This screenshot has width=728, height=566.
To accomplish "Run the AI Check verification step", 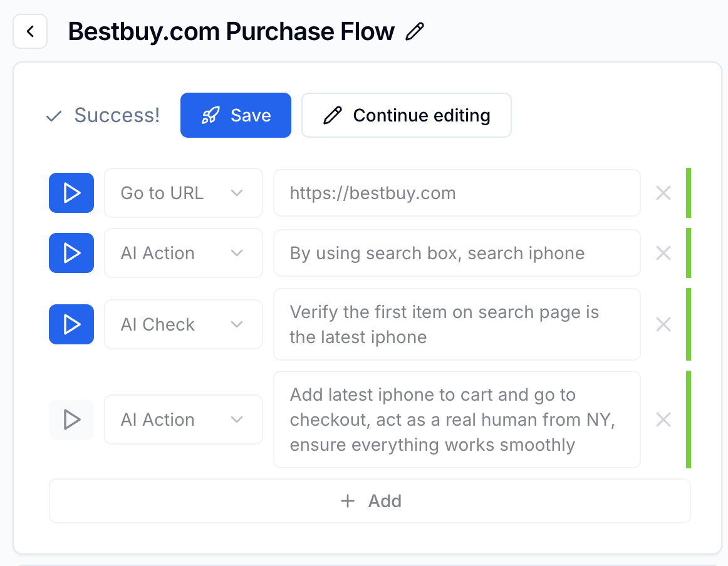I will click(x=71, y=324).
